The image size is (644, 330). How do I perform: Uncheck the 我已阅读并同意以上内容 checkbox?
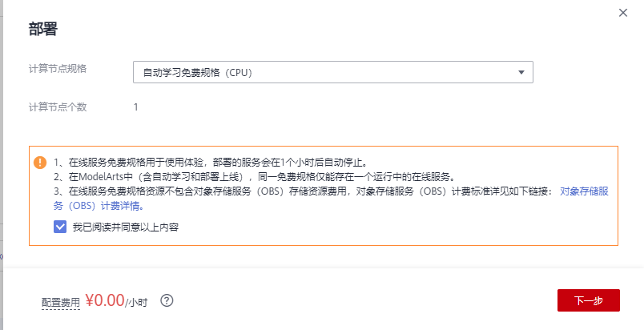(60, 227)
